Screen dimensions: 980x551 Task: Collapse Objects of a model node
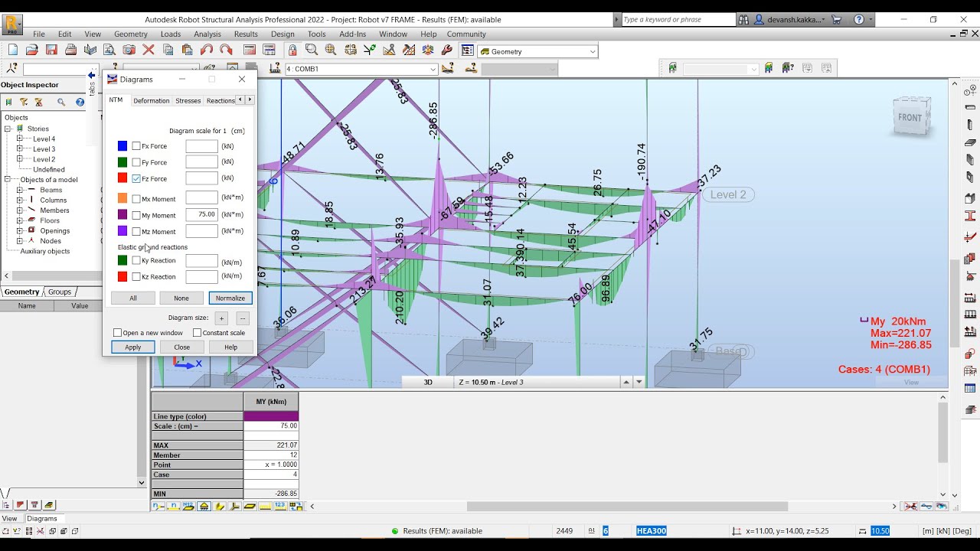coord(8,180)
